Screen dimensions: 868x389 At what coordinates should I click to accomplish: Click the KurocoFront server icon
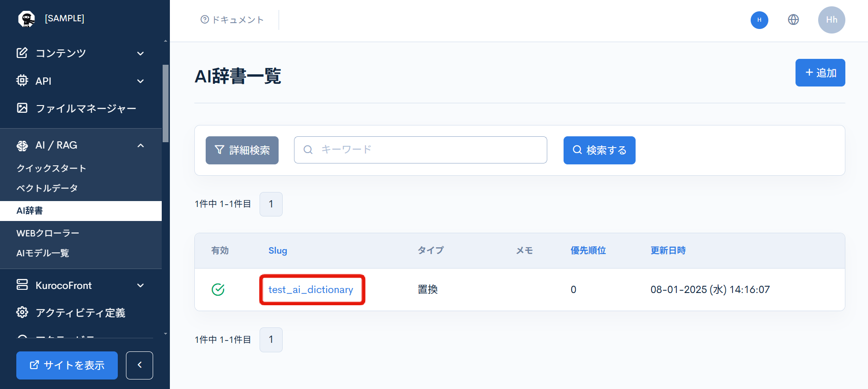point(22,285)
